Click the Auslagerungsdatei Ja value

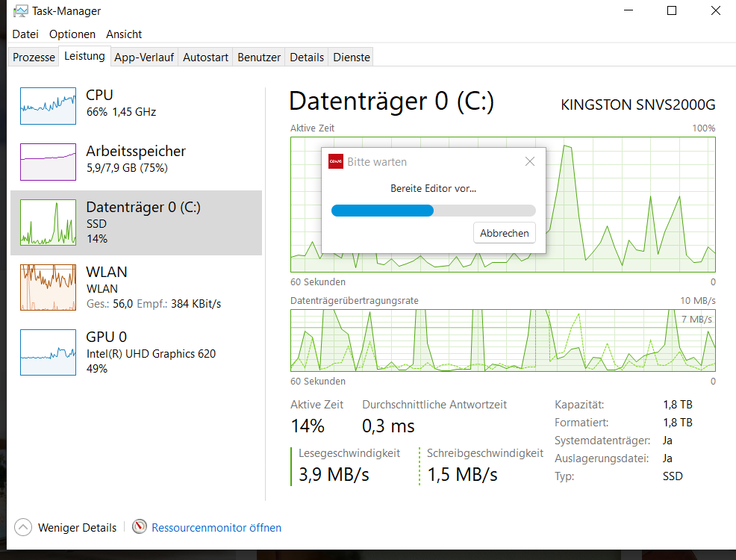point(667,458)
